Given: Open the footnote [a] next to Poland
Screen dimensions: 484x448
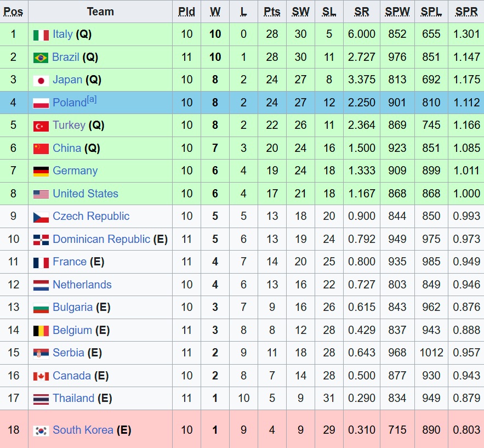Looking at the screenshot, I should pos(92,99).
